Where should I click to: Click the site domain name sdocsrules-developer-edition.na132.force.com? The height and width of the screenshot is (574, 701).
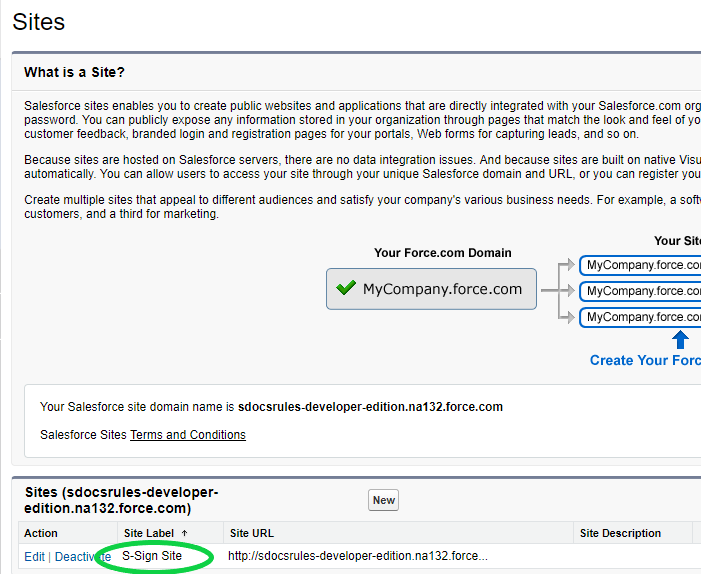370,407
